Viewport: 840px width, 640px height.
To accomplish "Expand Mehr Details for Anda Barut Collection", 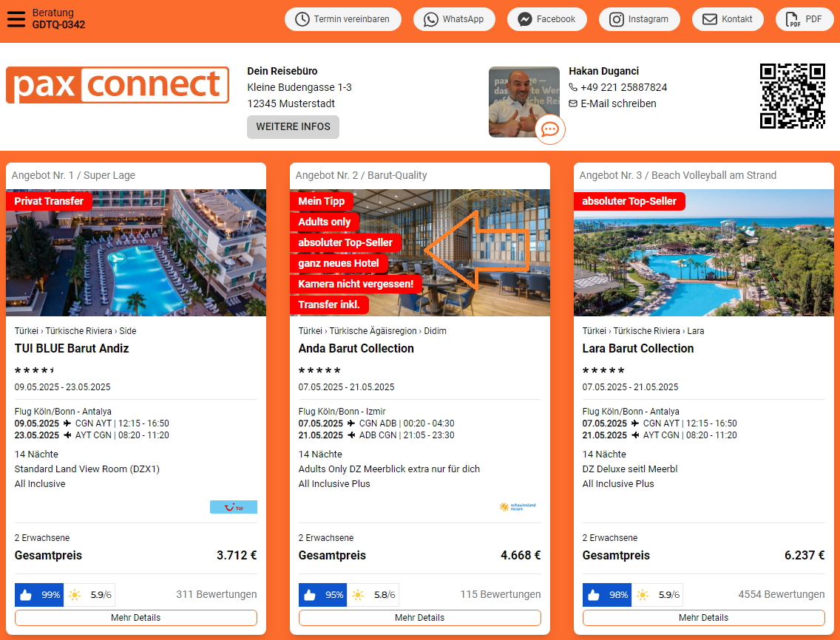I will [x=420, y=618].
